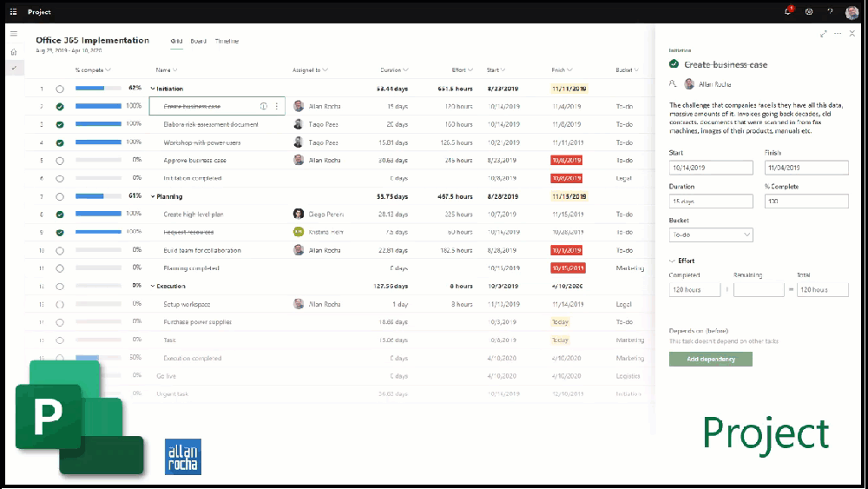Image resolution: width=868 pixels, height=489 pixels.
Task: Mark Setup workspace task complete
Action: pyautogui.click(x=60, y=305)
